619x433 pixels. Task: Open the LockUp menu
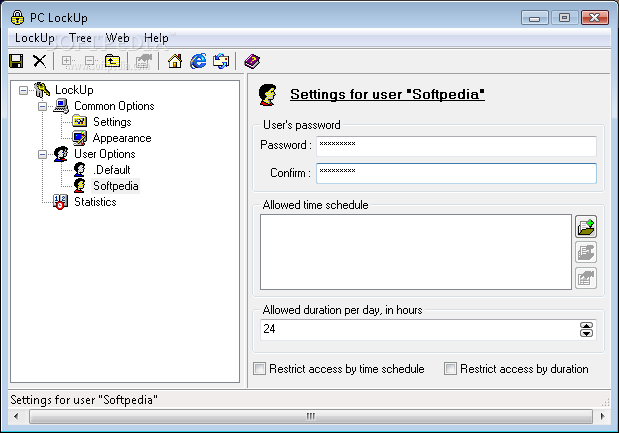(x=35, y=38)
